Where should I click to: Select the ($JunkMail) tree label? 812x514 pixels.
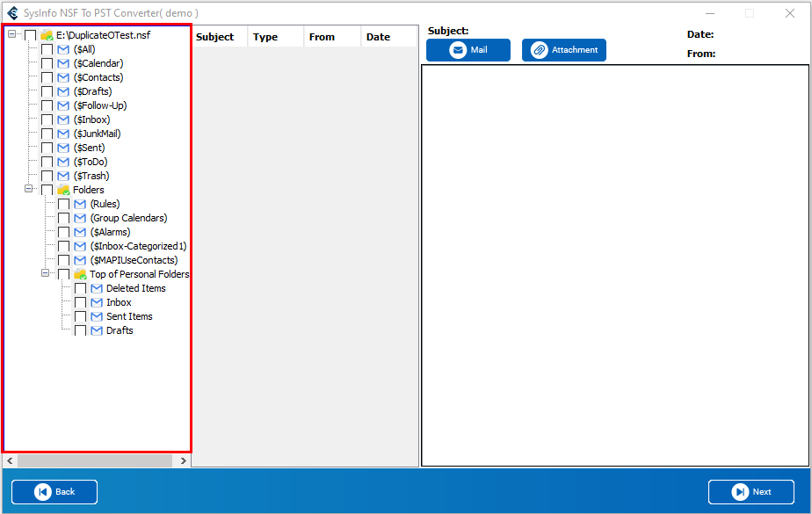coord(97,134)
